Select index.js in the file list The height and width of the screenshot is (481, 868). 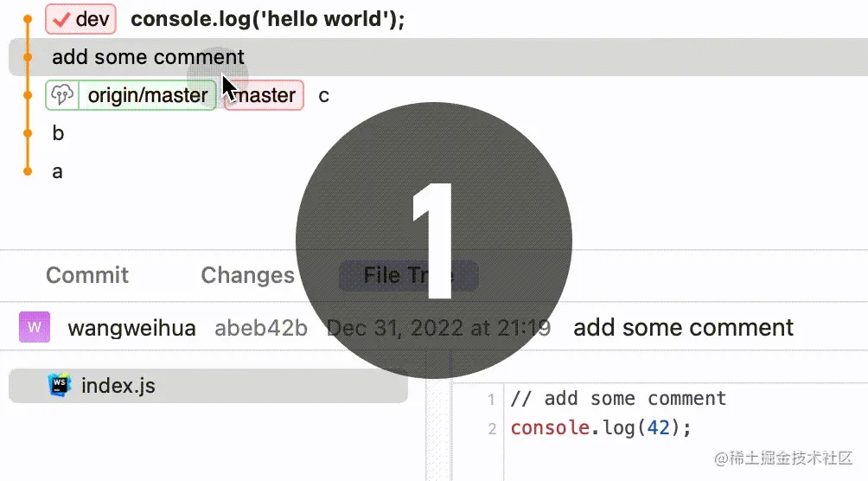tap(118, 385)
